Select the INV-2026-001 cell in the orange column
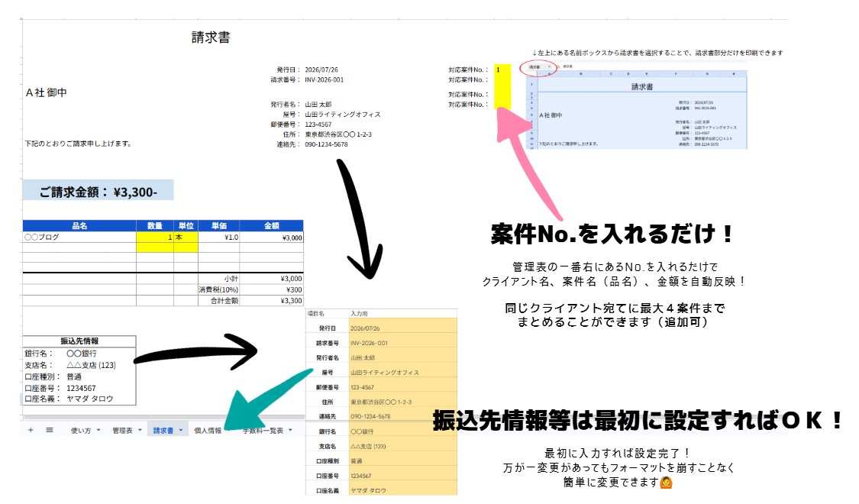Screen dimensions: 859x504 pyautogui.click(x=402, y=343)
